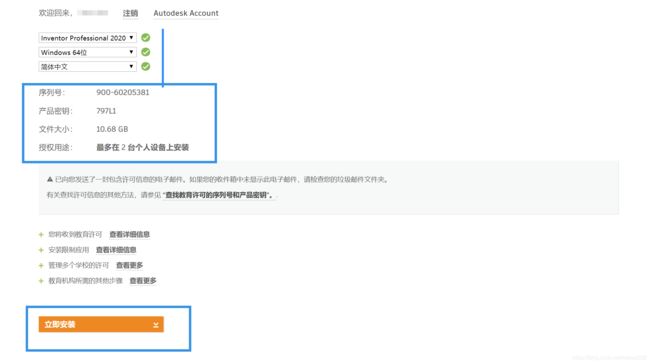Open the 简体中文 language dropdown

[87, 66]
